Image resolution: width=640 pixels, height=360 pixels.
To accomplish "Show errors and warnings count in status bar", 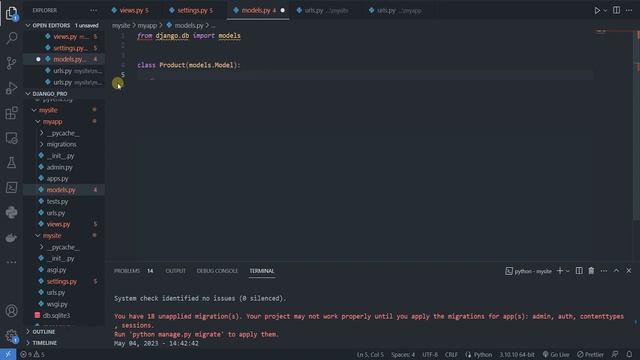I will click(33, 354).
